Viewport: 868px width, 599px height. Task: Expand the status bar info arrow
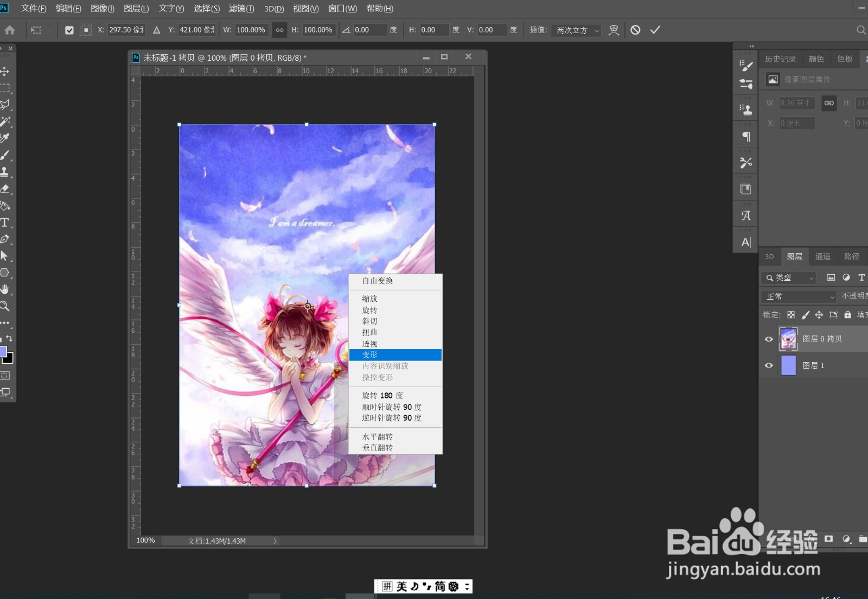(x=275, y=541)
